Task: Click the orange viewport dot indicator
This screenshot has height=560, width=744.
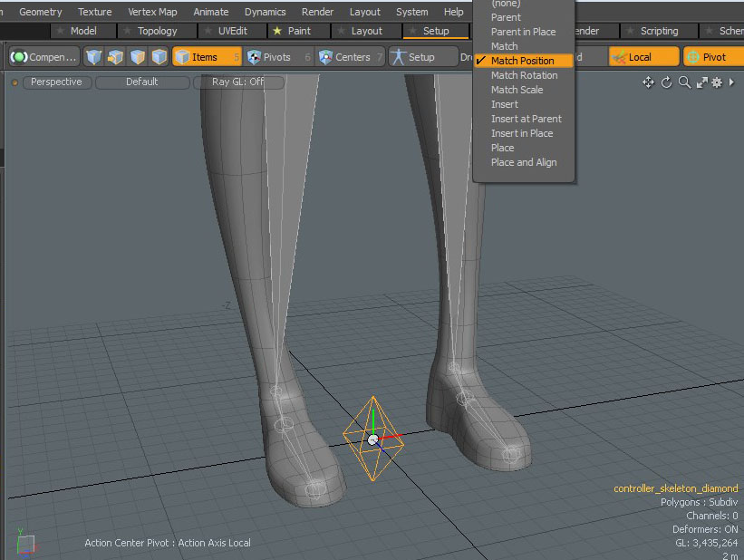Action: pyautogui.click(x=14, y=82)
